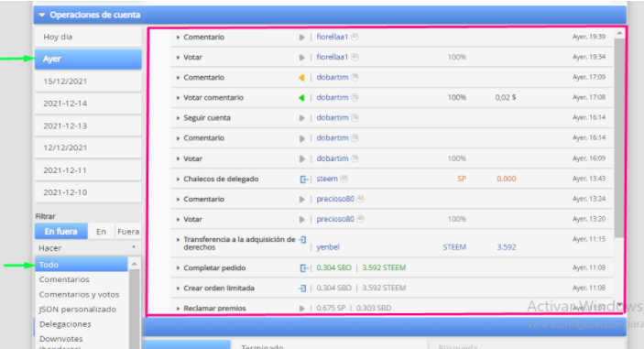Open the Hacer dropdown
This screenshot has width=644, height=349.
88,248
